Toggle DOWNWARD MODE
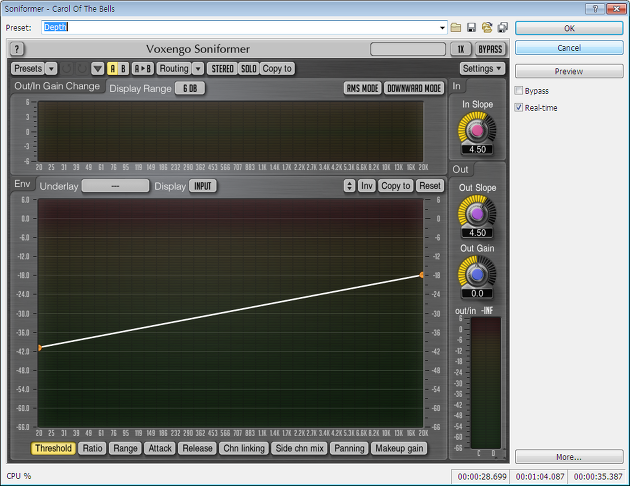Viewport: 630px width, 486px height. (x=414, y=88)
